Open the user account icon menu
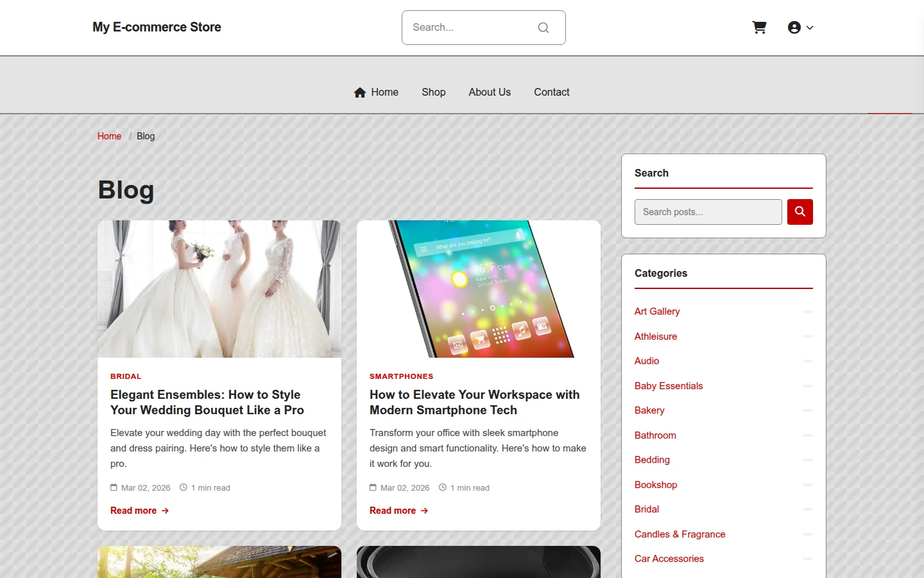The height and width of the screenshot is (578, 924). pos(794,28)
